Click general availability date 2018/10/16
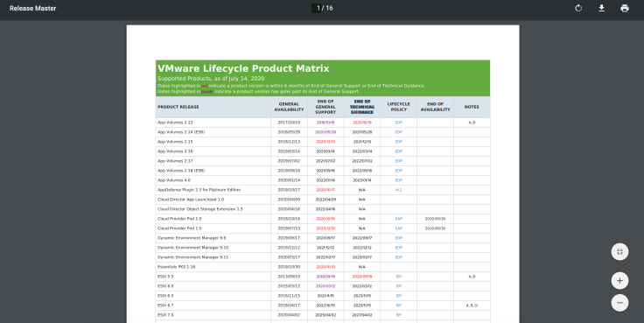Viewport: 644px width, 323px height. 289,219
